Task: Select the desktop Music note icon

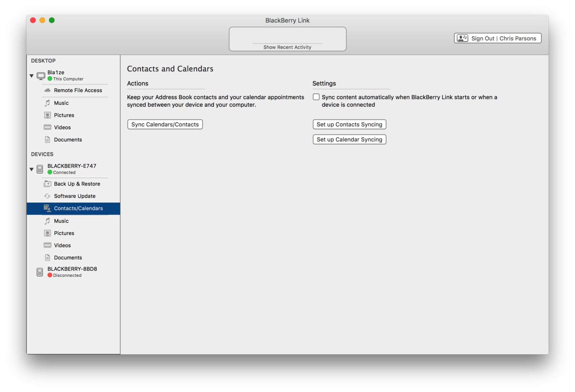Action: (x=47, y=103)
